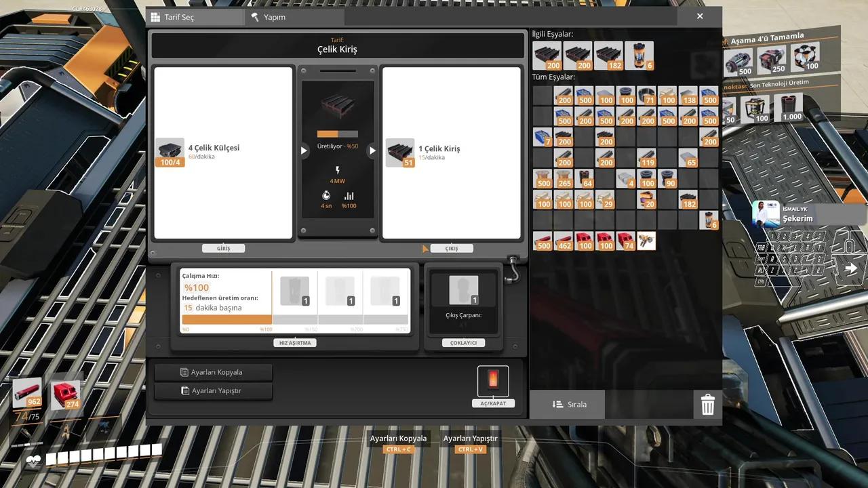868x488 pixels.
Task: Click the 'Tüm Eşyalar:' heading
Action: [553, 77]
